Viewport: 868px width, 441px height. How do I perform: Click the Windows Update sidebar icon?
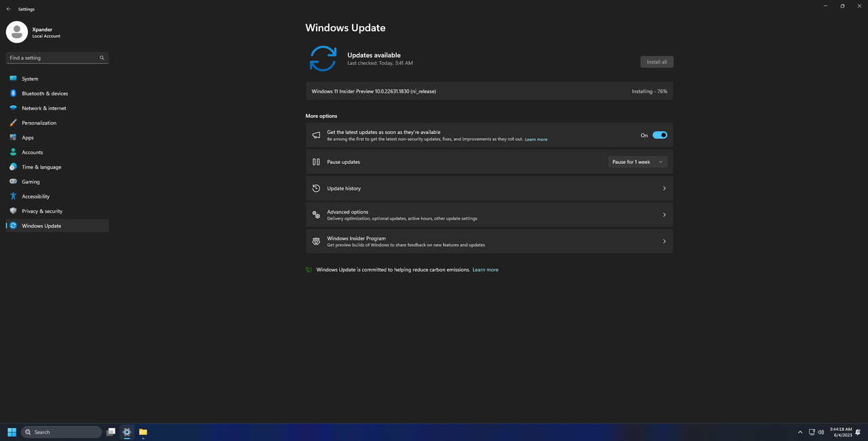tap(13, 226)
